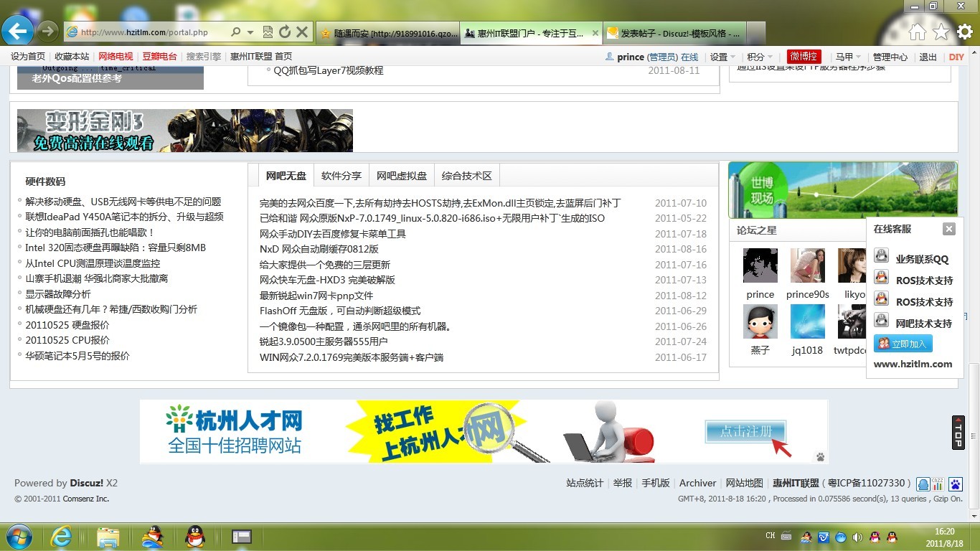980x551 pixels.
Task: Click the 设为首页 link
Action: [x=28, y=57]
